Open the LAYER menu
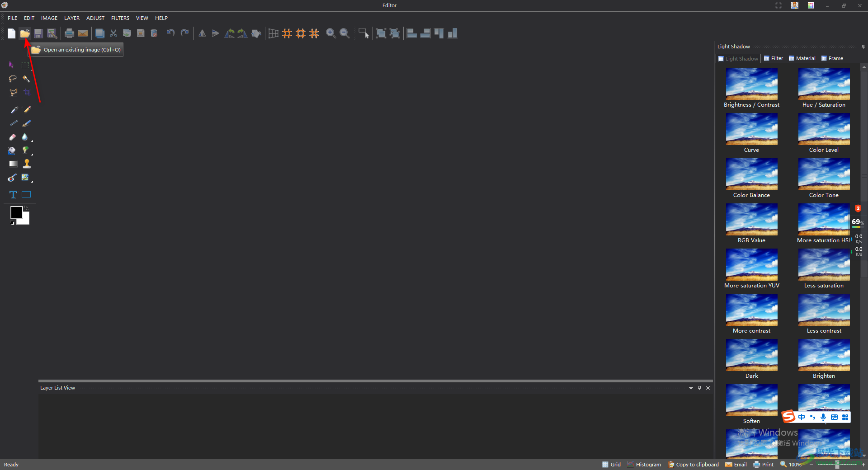 click(72, 18)
